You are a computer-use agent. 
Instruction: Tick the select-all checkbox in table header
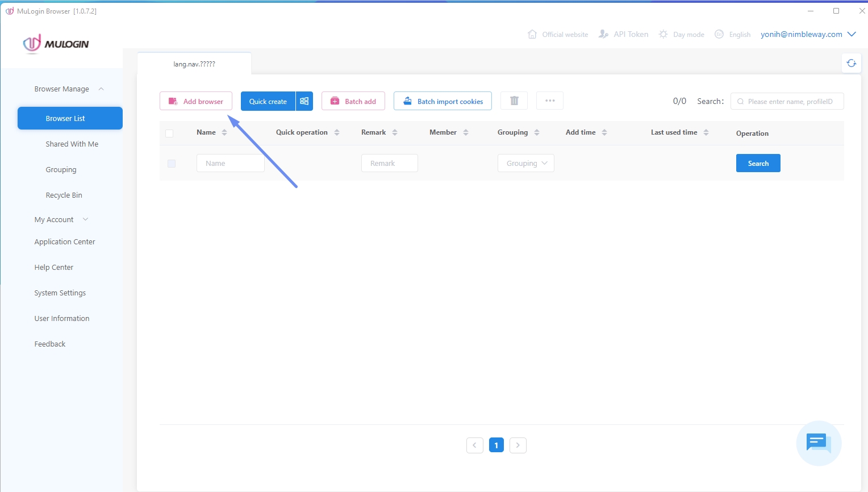coord(169,134)
